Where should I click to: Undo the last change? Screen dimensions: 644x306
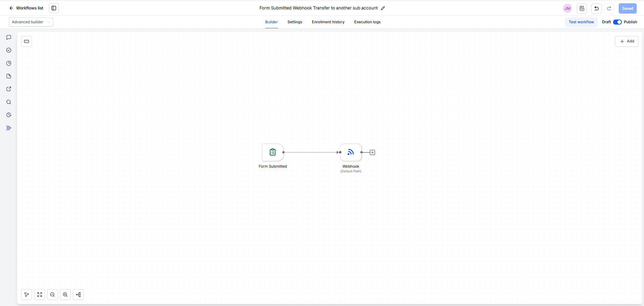[x=596, y=8]
